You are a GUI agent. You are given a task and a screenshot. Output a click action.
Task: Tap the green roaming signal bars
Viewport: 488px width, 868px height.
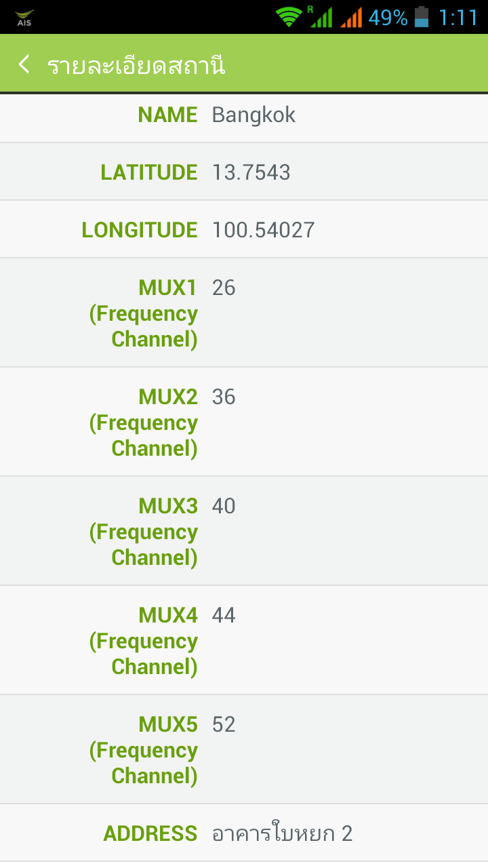[321, 17]
